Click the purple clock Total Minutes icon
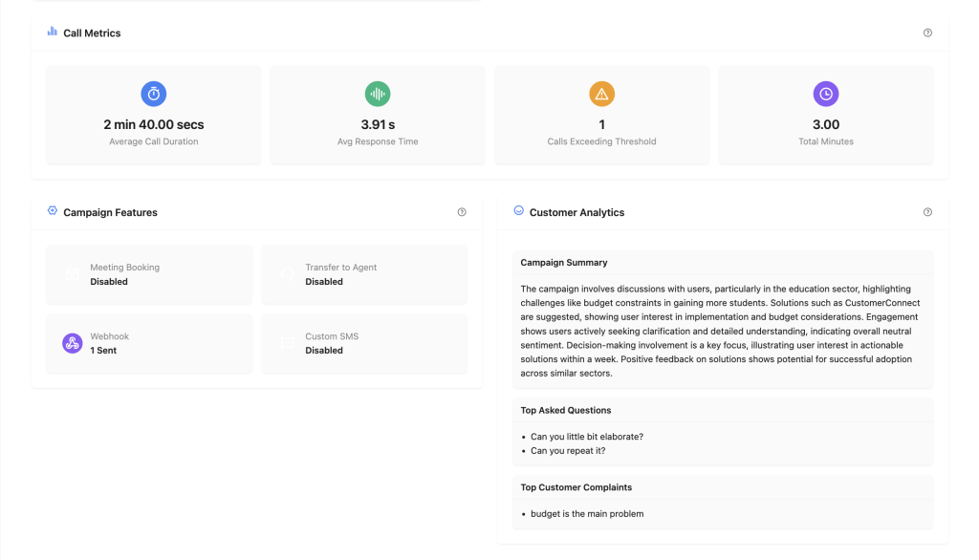This screenshot has width=979, height=560. pyautogui.click(x=826, y=94)
